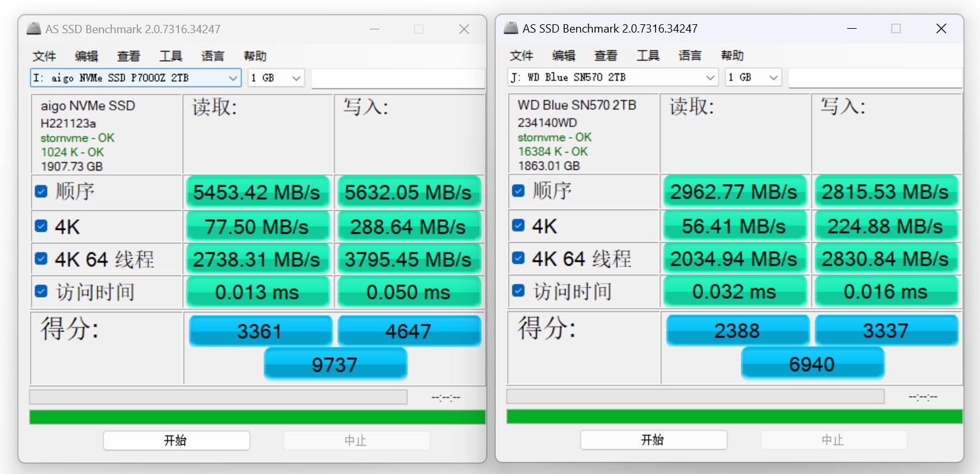Disable the 4K test on the left window
Viewport: 980px width, 474px height.
pyautogui.click(x=41, y=226)
